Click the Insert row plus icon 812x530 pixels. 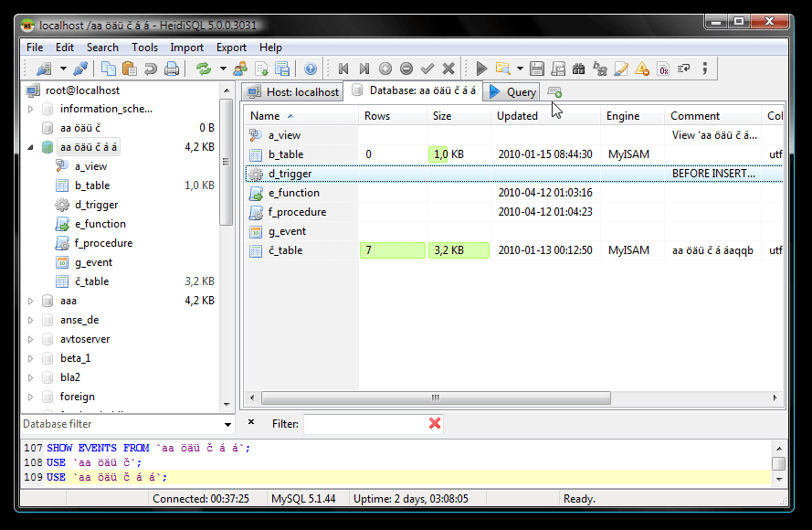point(385,69)
